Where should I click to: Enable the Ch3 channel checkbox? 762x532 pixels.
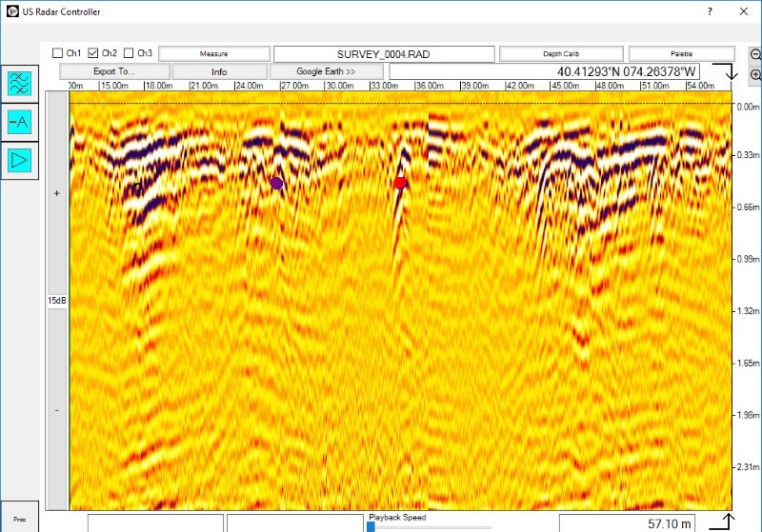pos(129,53)
